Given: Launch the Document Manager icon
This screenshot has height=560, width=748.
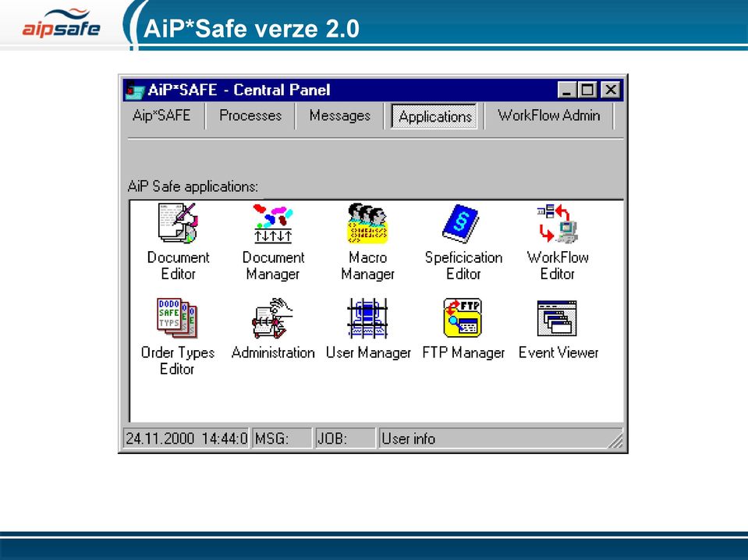Looking at the screenshot, I should (273, 223).
